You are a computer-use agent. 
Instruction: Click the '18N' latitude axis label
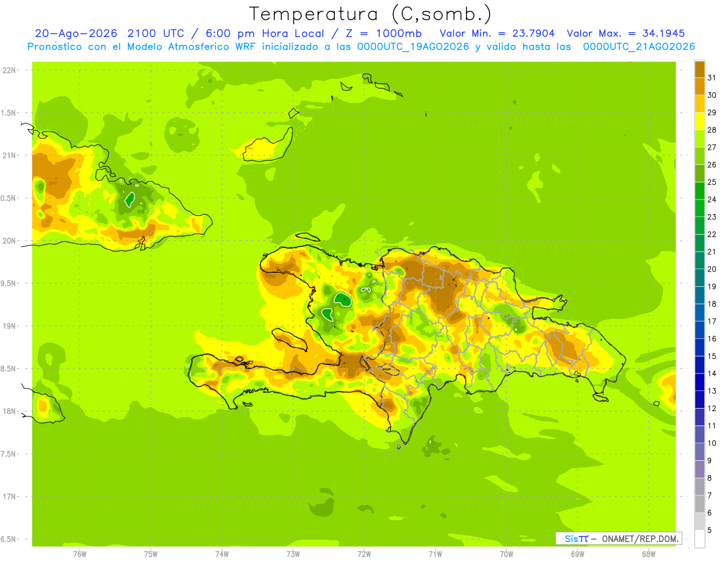10,411
